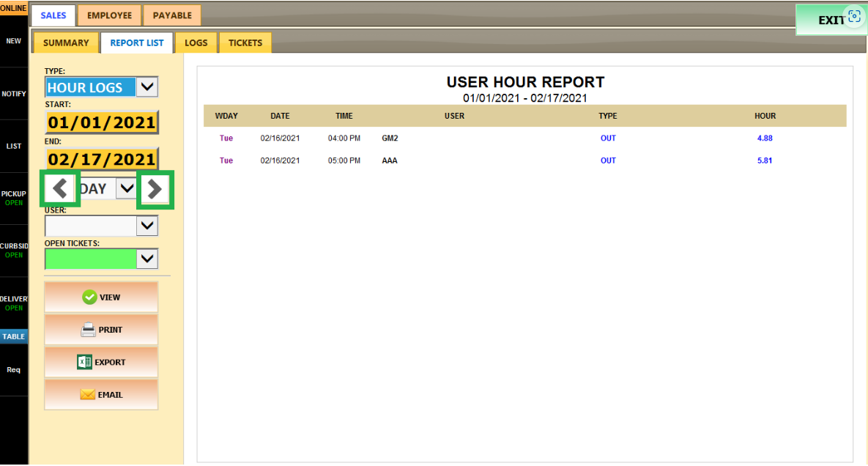
Task: Click the WDAY column header
Action: [x=226, y=116]
